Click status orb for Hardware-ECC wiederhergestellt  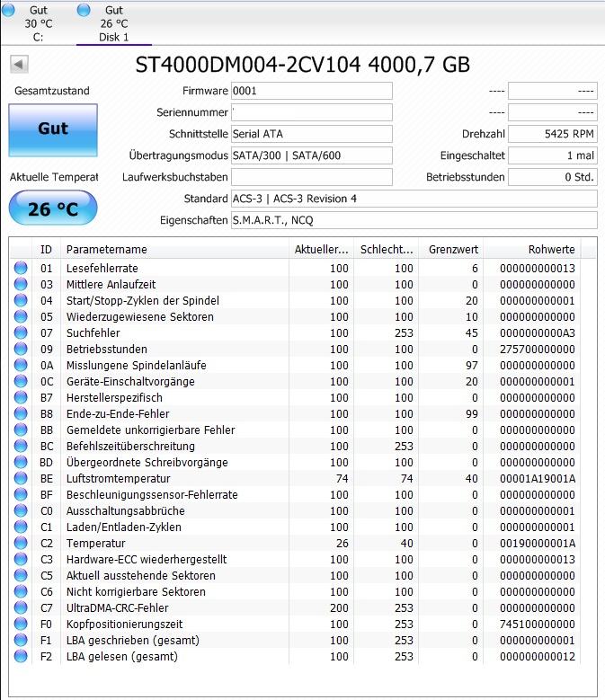21,560
